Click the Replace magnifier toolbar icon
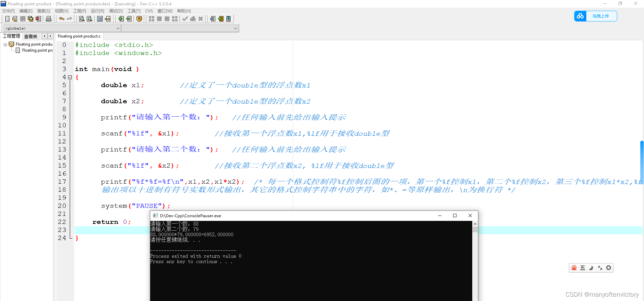644x301 pixels. (90, 19)
